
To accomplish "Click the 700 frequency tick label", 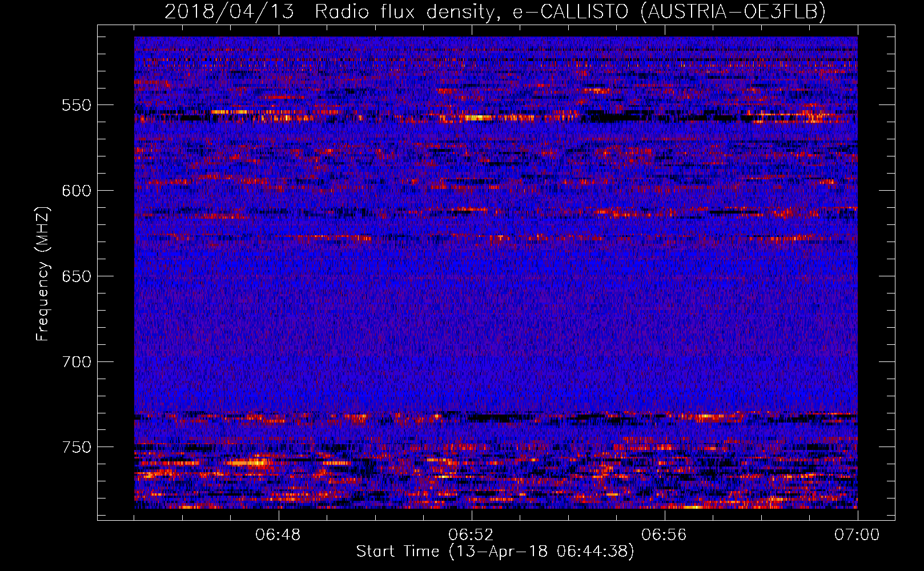I will pos(77,362).
